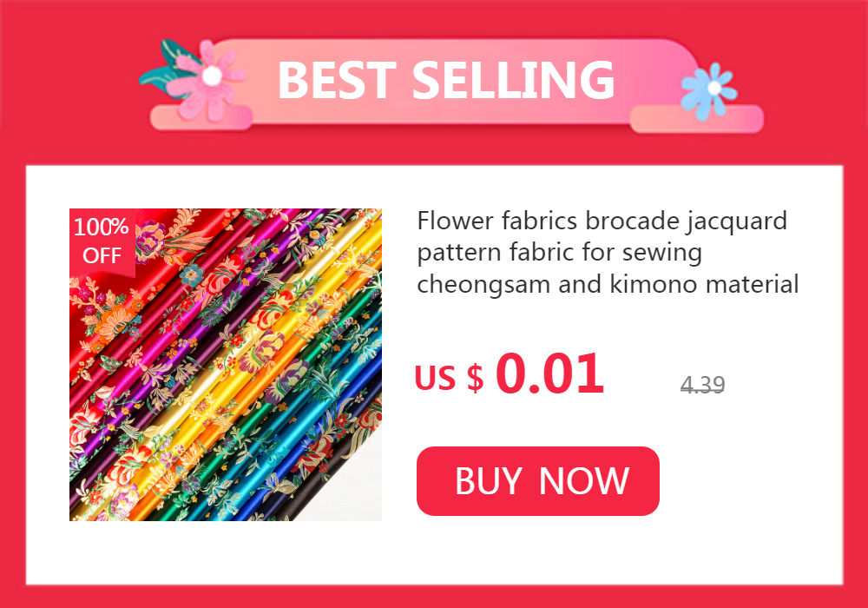868x608 pixels.
Task: Click the BUY NOW button
Action: coord(537,480)
